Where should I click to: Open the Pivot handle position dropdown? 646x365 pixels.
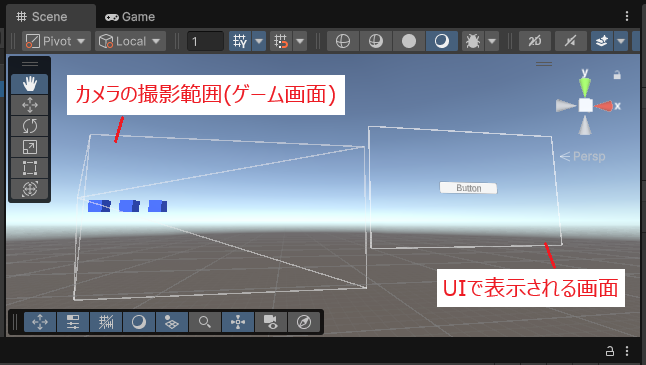point(56,41)
